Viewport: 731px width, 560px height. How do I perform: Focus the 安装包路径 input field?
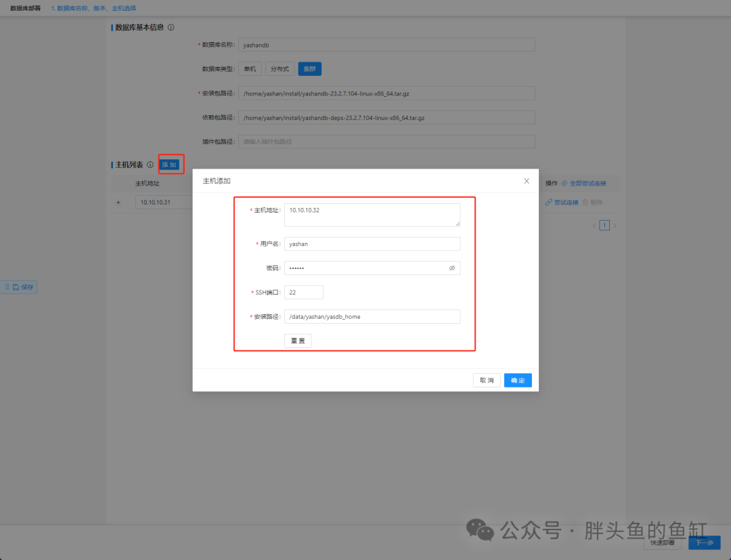click(386, 93)
